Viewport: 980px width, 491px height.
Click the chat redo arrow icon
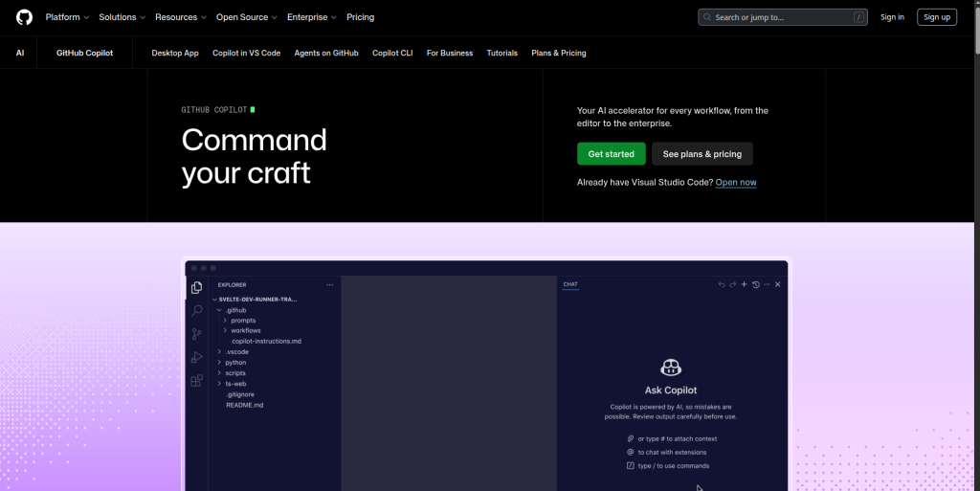click(732, 285)
